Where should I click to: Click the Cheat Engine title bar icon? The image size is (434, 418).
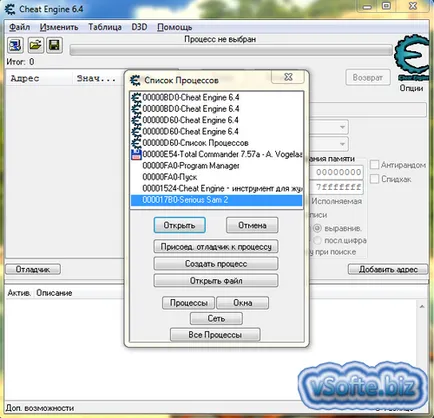10,9
